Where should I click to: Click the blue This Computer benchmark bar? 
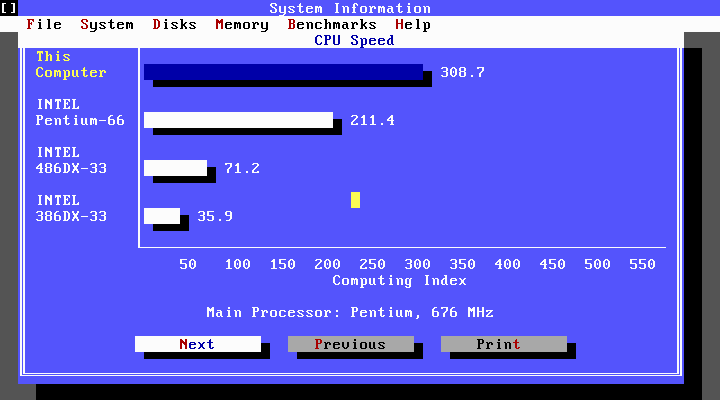coord(283,72)
